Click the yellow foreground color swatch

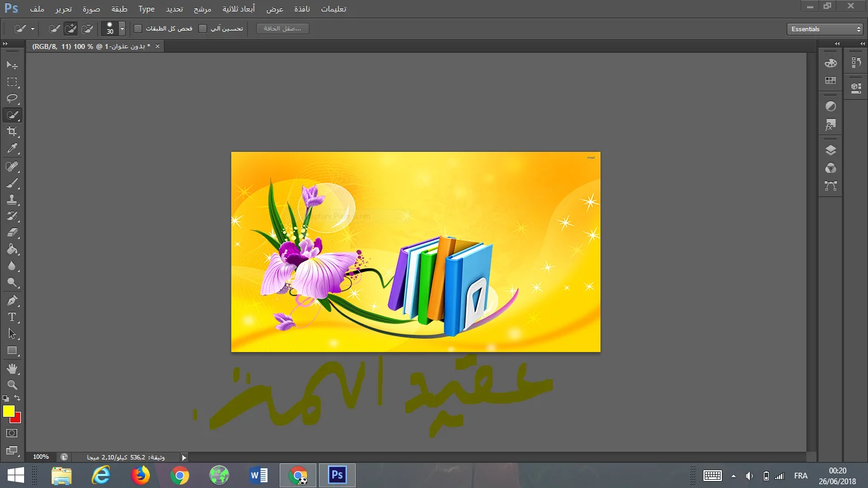[x=8, y=411]
